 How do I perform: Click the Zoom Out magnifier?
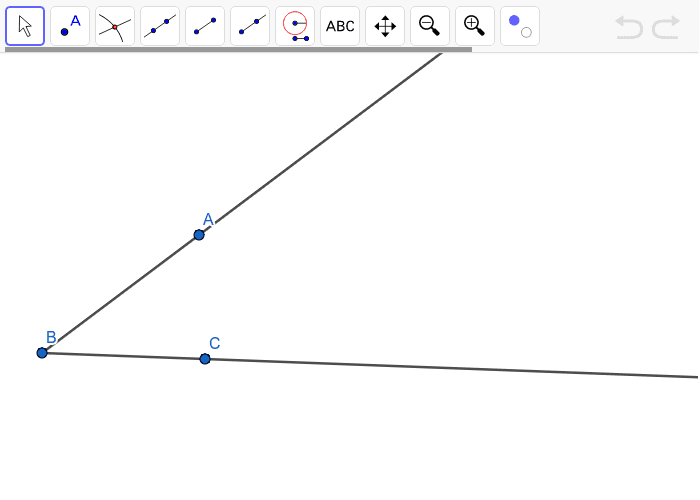[x=430, y=26]
